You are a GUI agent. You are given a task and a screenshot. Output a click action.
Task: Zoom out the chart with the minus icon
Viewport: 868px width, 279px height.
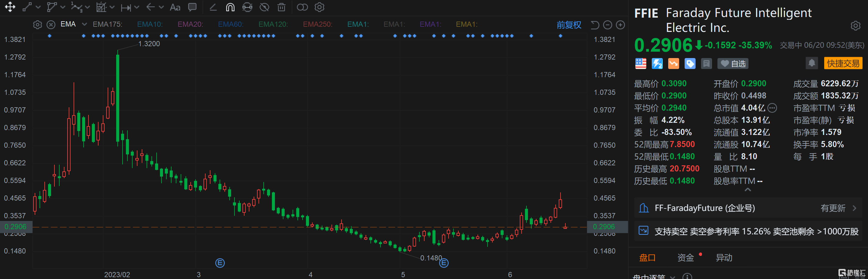[x=608, y=25]
